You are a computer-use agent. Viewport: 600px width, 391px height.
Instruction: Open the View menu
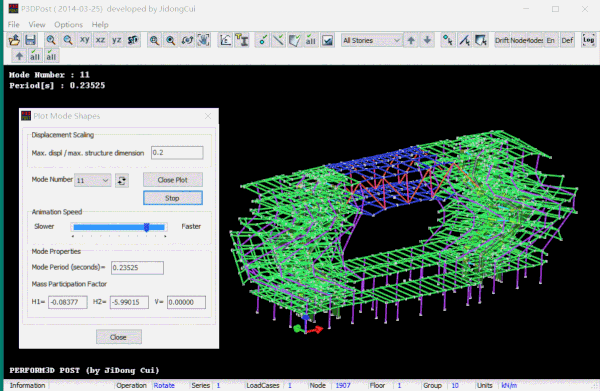pos(37,24)
